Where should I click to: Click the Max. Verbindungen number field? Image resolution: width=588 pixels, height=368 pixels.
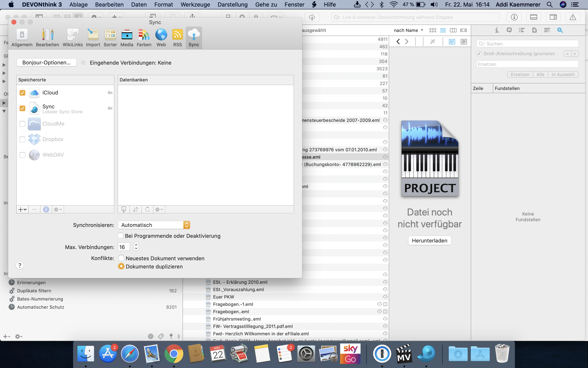click(124, 247)
